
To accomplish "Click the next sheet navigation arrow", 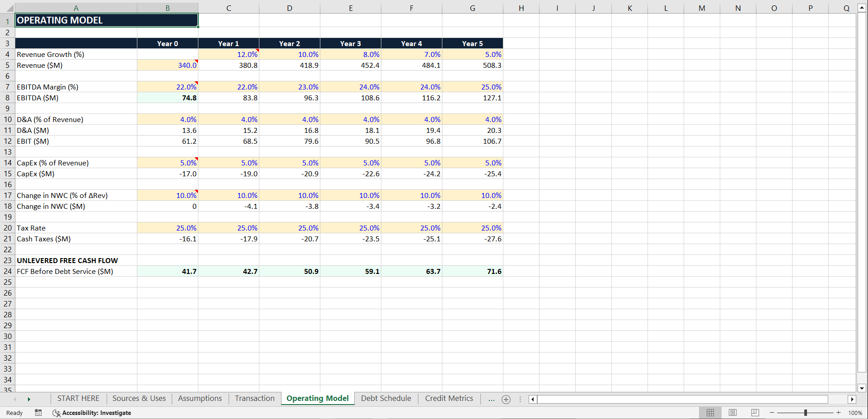I will click(29, 399).
